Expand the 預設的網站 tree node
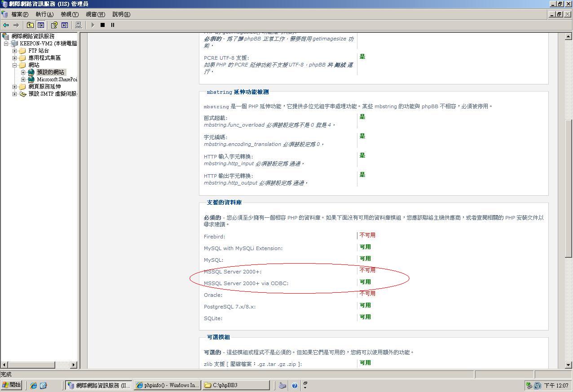Image resolution: width=573 pixels, height=392 pixels. (23, 72)
